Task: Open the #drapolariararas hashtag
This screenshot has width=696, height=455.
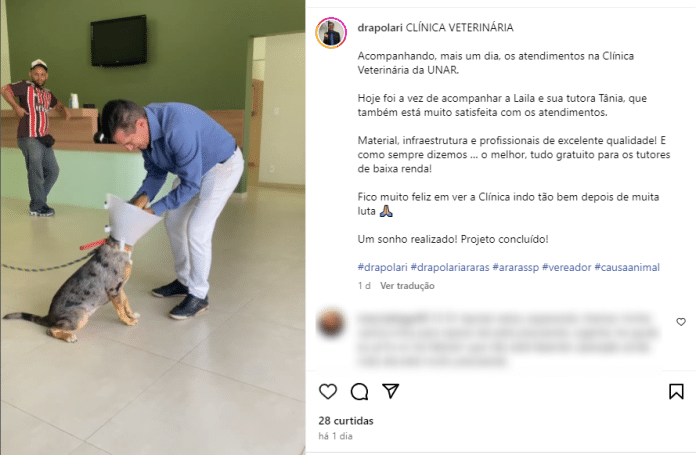Action: click(450, 267)
